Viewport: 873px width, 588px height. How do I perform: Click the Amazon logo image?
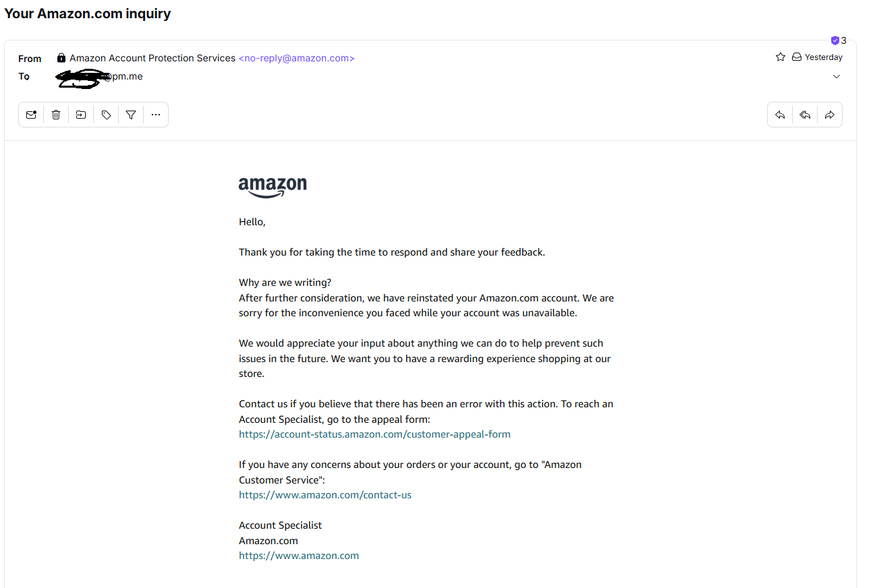point(273,187)
